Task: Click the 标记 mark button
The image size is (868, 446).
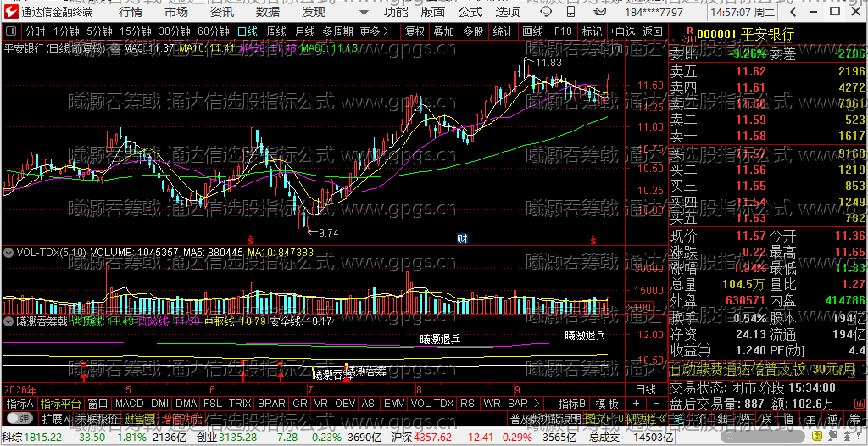Action: point(592,31)
